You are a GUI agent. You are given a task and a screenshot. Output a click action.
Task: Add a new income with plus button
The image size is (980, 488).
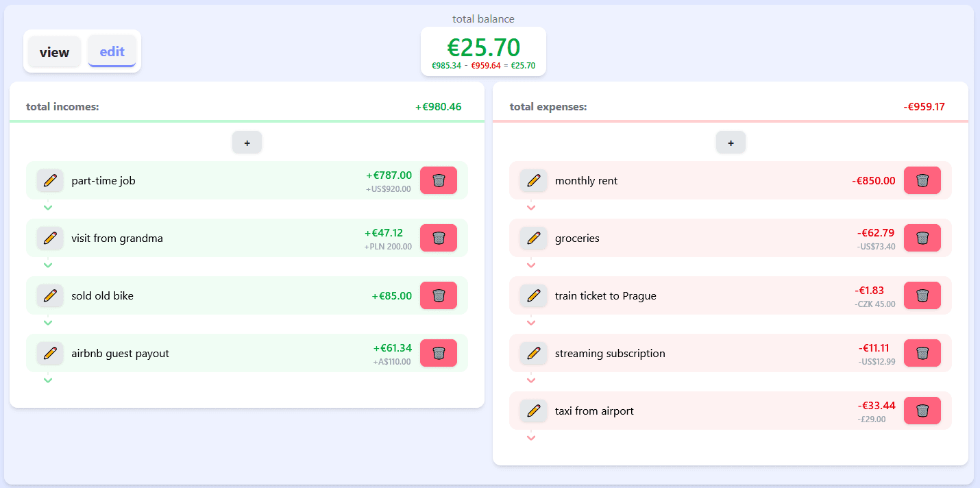click(247, 143)
